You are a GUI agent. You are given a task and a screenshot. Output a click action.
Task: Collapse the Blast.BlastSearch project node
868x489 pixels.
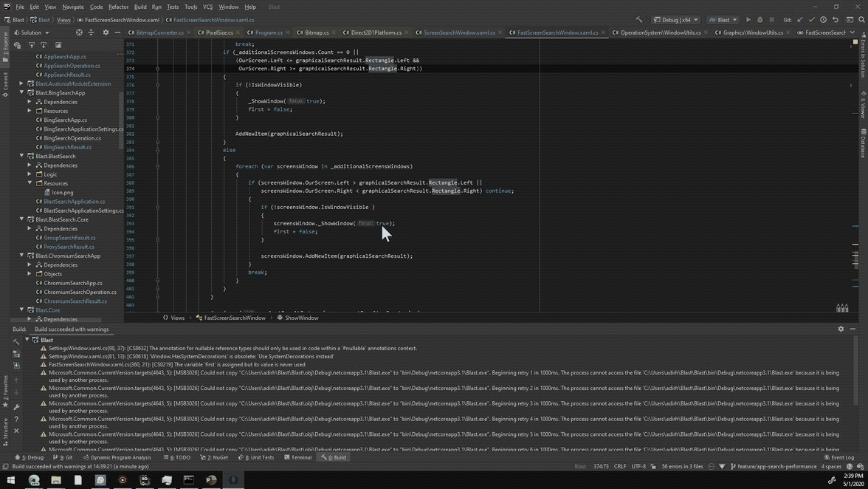21,156
